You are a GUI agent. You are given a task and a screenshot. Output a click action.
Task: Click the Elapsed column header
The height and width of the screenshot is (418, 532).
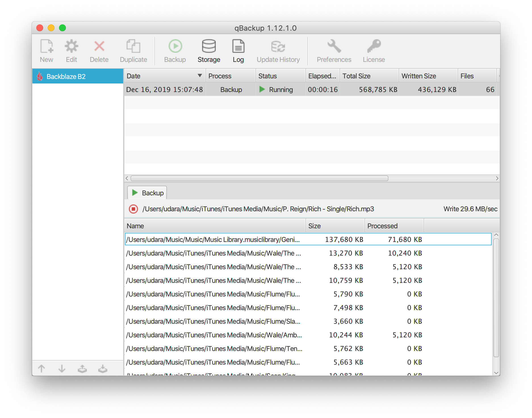tap(323, 76)
